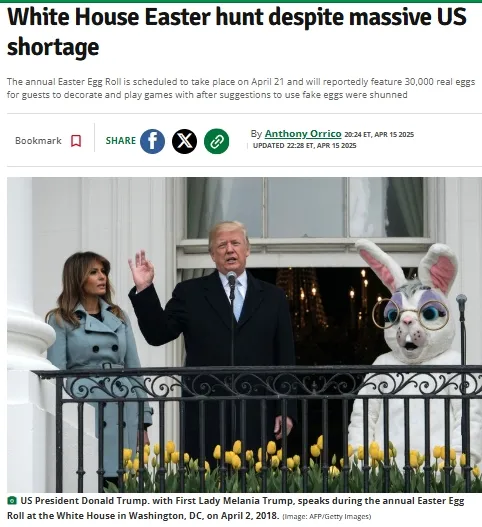
Task: Click the SHARE label
Action: pos(121,140)
